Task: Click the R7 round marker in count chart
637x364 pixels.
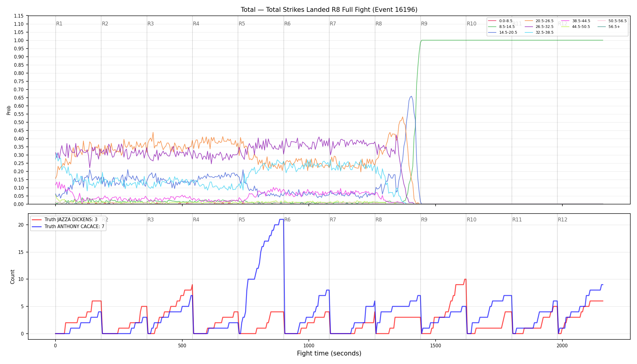Action: (333, 220)
